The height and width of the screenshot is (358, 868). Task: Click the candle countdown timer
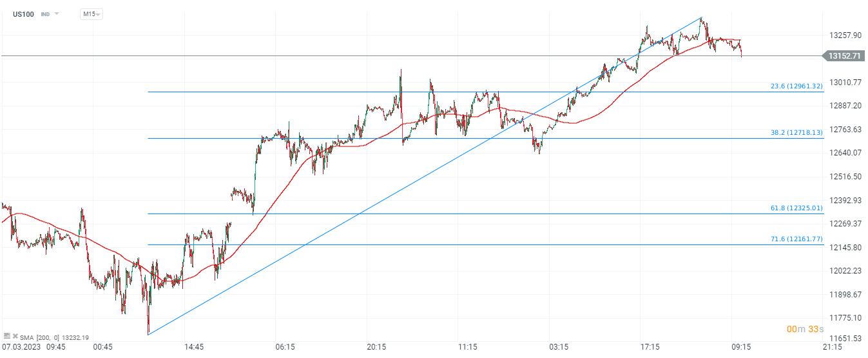(x=805, y=329)
